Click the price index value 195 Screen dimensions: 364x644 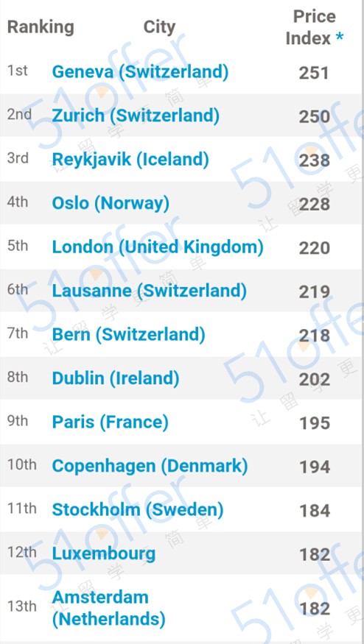click(x=314, y=423)
